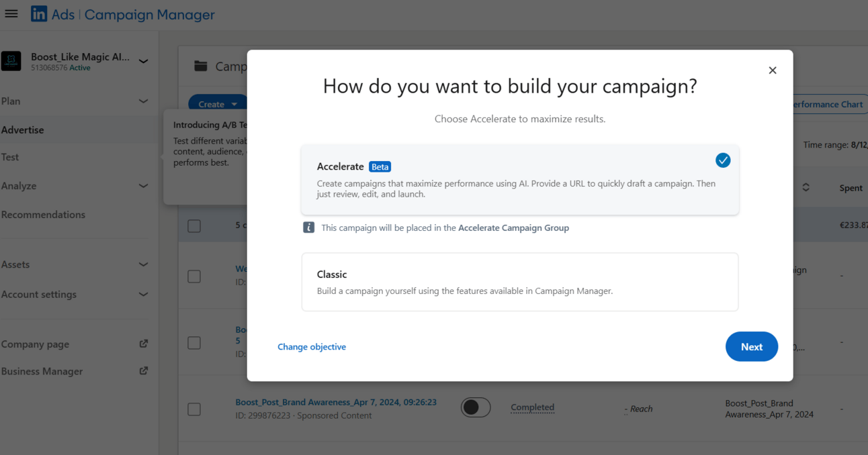Expand the Plan sidebar section
Viewport: 868px width, 455px height.
143,101
